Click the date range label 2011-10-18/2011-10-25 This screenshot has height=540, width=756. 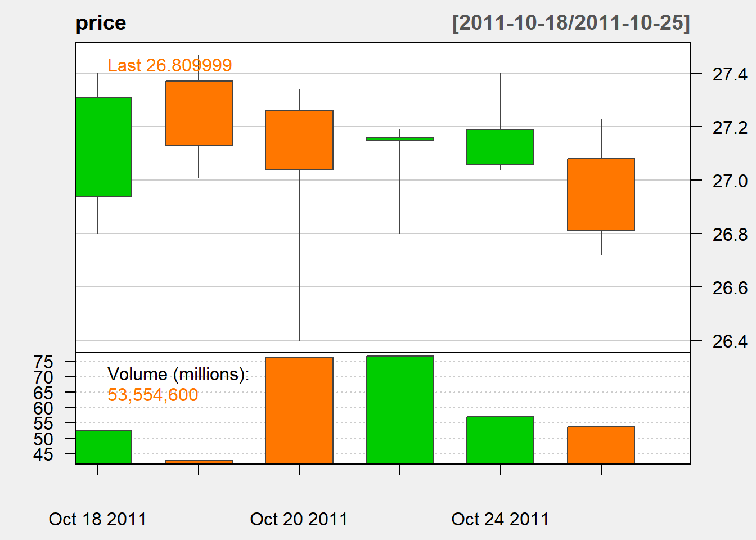pos(571,23)
